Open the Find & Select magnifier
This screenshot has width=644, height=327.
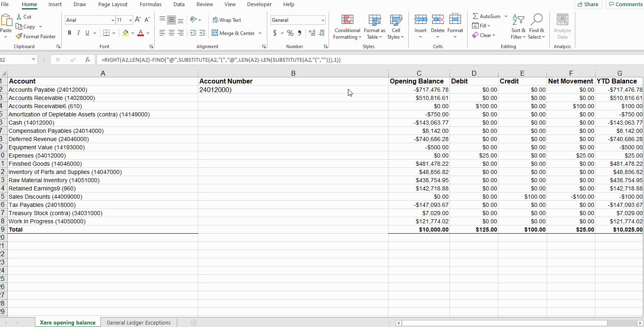coord(537,20)
